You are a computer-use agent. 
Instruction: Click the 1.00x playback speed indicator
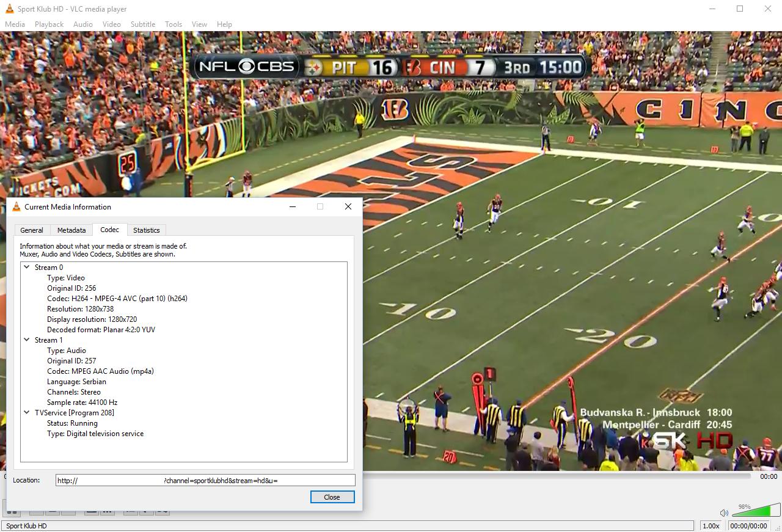[x=711, y=526]
